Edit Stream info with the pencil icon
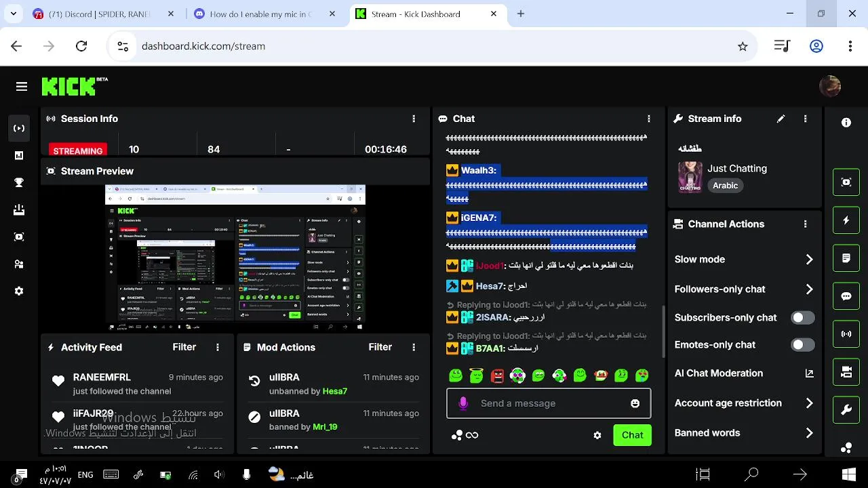Screen dimensions: 868x488 (781, 119)
